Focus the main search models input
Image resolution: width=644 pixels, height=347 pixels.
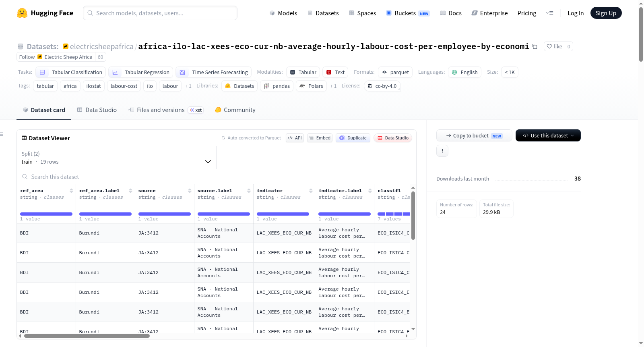tap(160, 13)
